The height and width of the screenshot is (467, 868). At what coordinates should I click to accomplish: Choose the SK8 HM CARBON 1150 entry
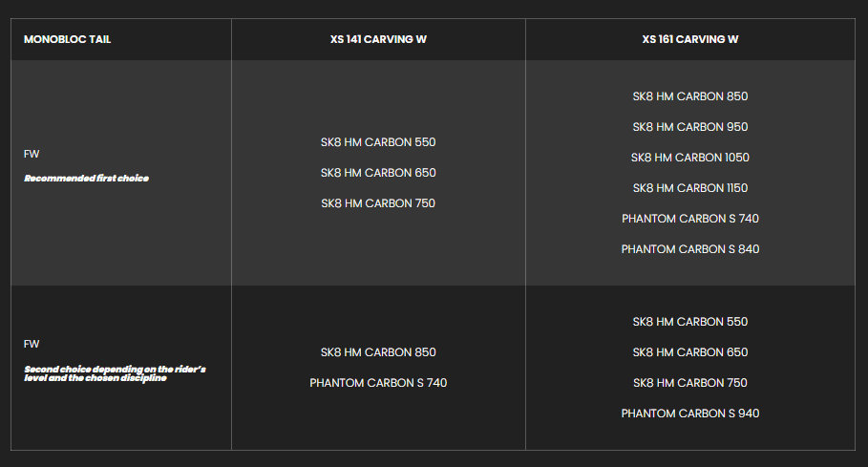[689, 188]
